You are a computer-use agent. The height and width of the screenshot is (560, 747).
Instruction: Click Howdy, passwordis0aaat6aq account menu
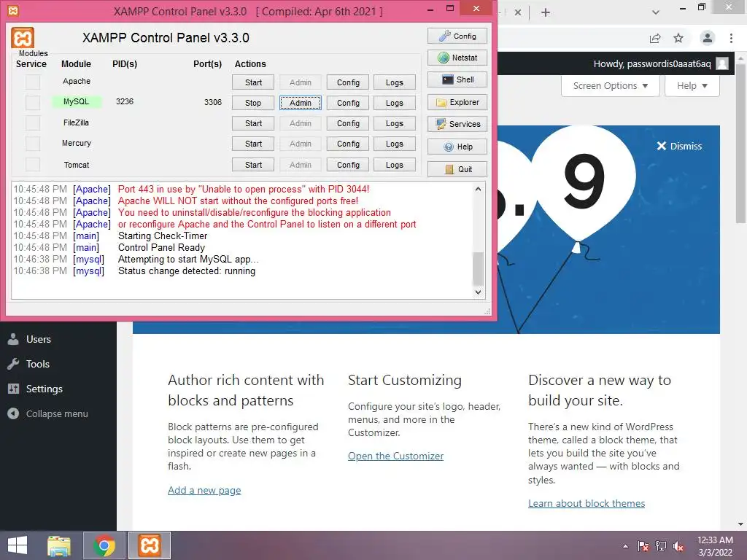(x=661, y=64)
